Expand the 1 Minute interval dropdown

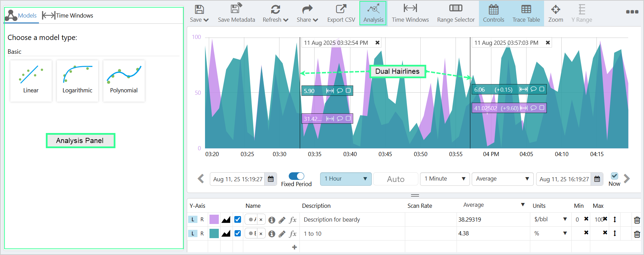click(444, 179)
